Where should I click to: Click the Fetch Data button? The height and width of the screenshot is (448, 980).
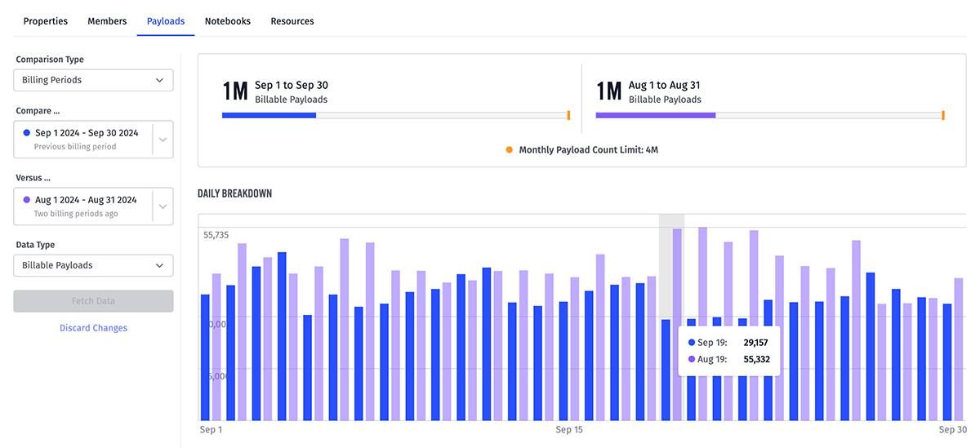pos(93,301)
